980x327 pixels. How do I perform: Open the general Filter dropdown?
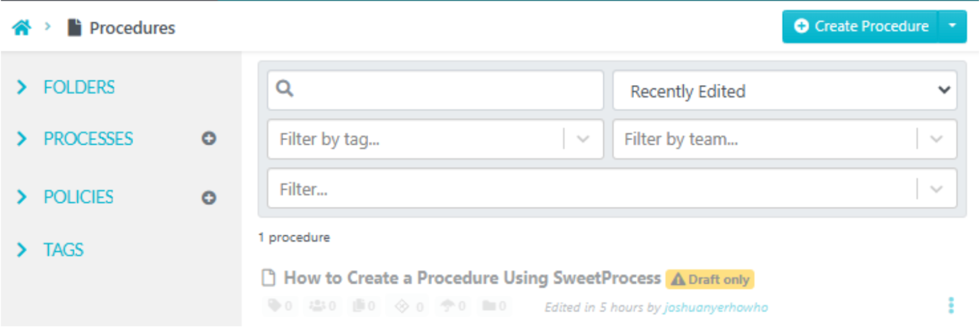[612, 189]
